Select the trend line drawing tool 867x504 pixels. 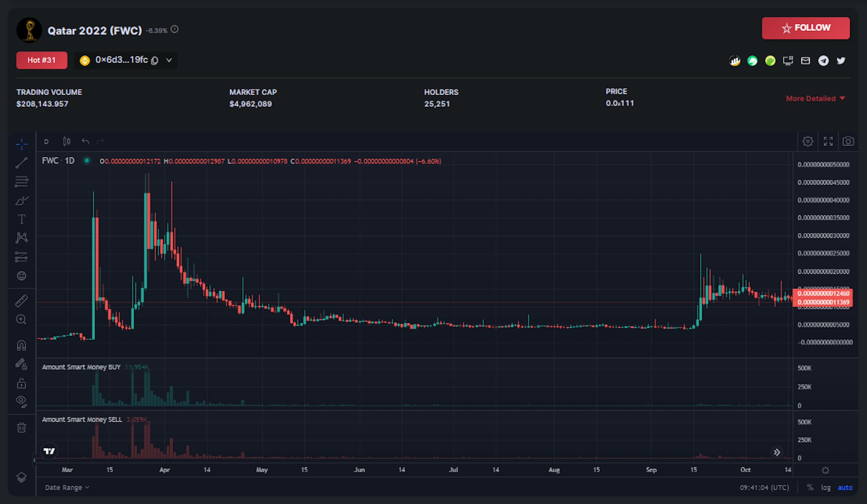tap(21, 162)
